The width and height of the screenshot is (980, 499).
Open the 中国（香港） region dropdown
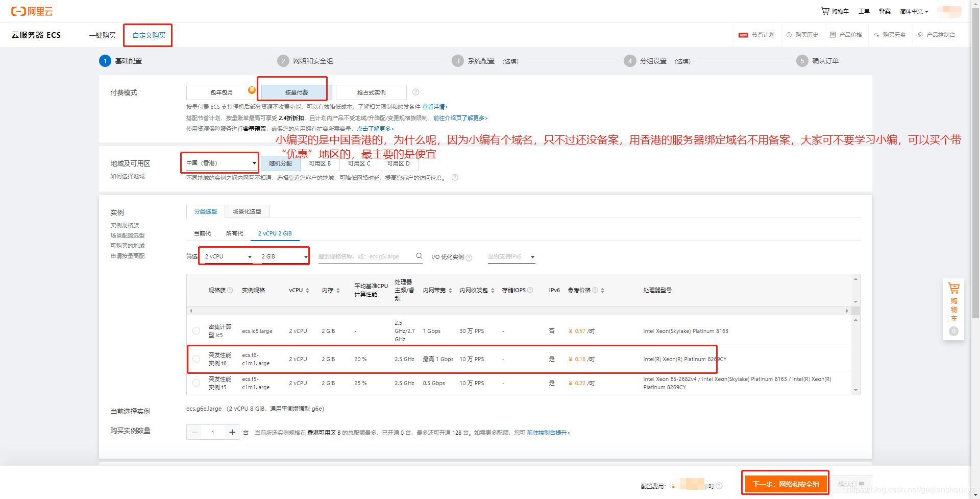pos(220,163)
